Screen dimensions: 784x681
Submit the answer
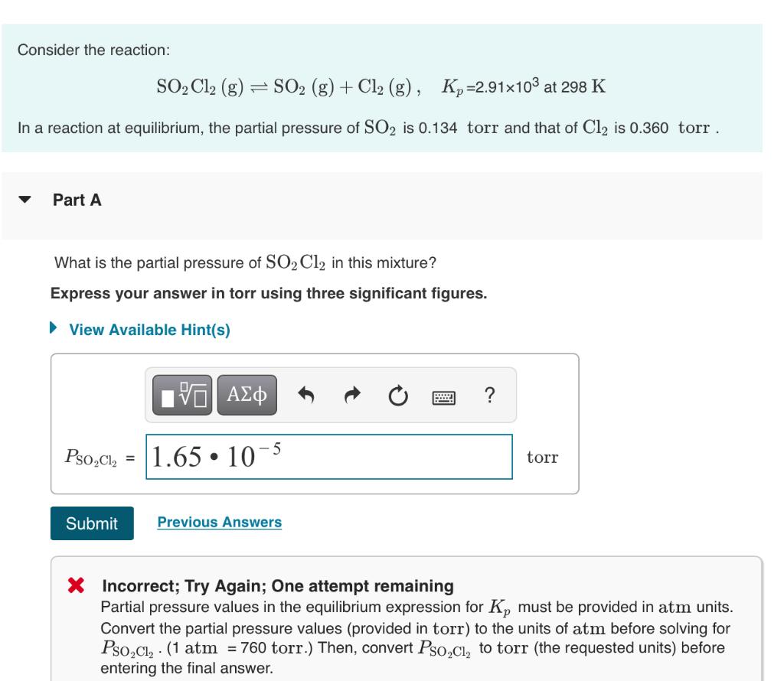pyautogui.click(x=90, y=525)
